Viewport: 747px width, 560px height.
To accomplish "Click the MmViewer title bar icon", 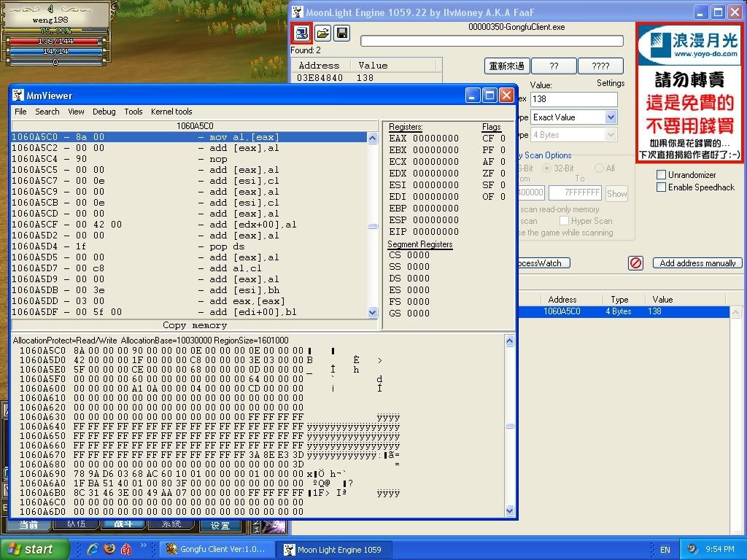I will (18, 96).
